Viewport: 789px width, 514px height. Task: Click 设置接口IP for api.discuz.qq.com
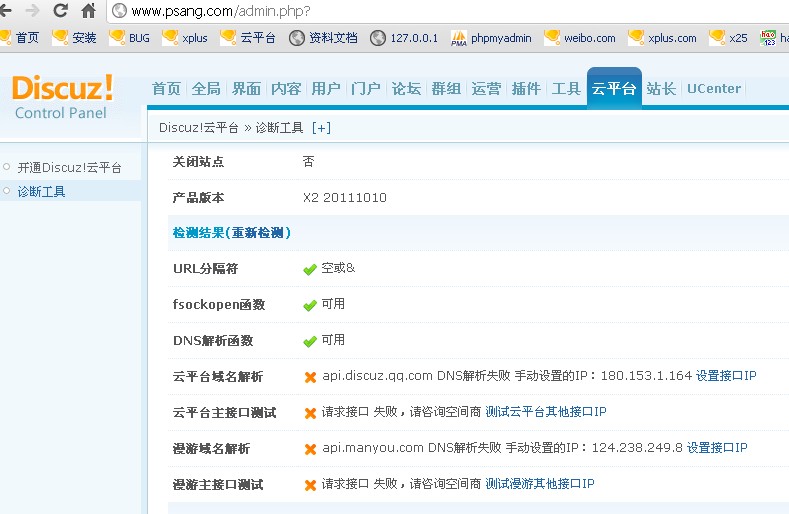tap(726, 376)
